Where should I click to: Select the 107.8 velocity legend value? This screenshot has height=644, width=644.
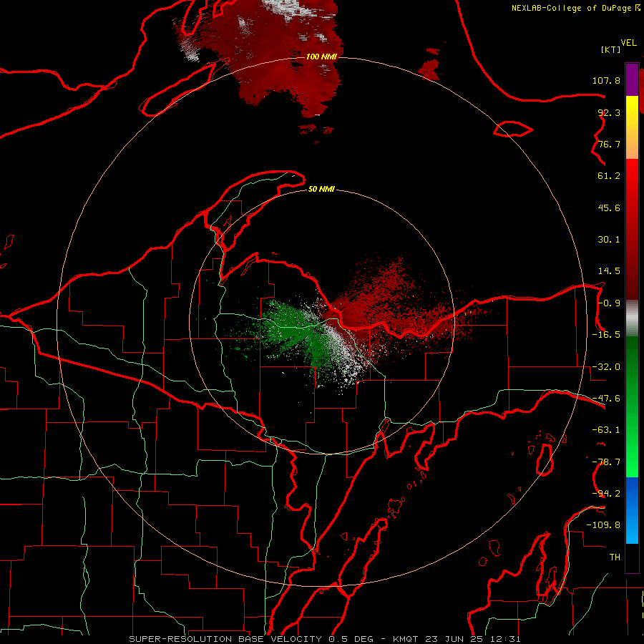point(606,80)
